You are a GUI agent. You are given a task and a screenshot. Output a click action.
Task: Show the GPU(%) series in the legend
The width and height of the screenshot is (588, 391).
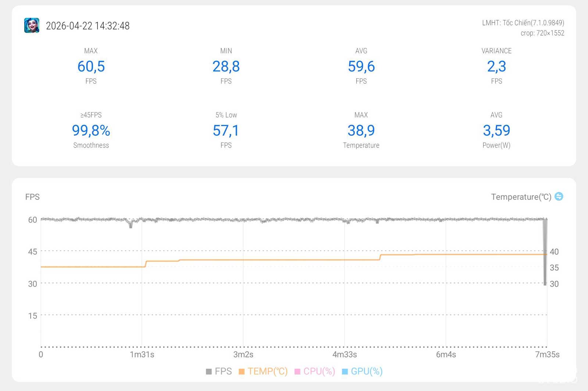pyautogui.click(x=362, y=371)
